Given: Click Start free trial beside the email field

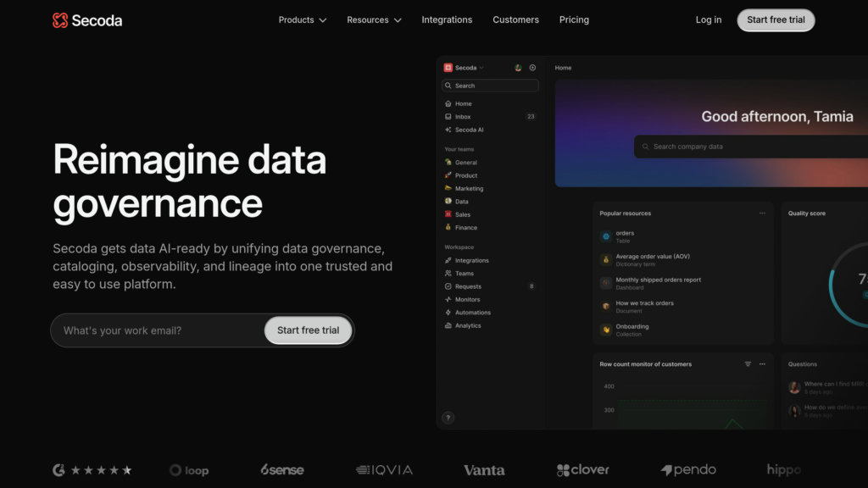Looking at the screenshot, I should click(x=308, y=330).
